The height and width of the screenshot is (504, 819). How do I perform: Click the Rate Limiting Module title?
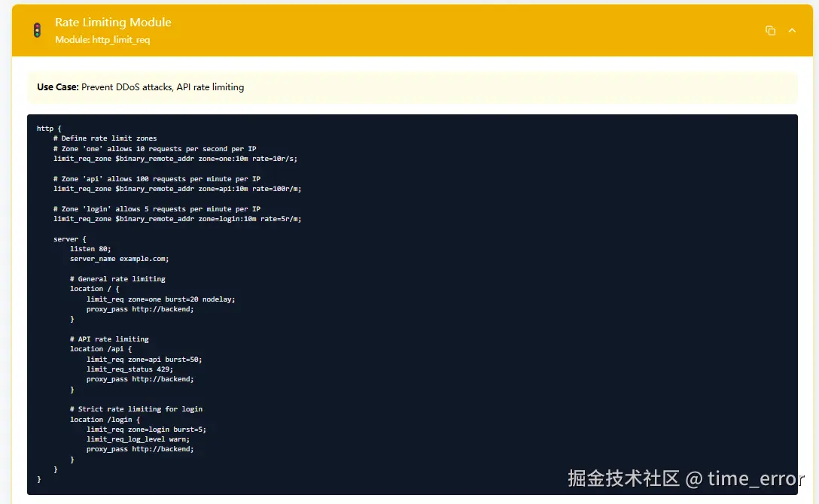(x=113, y=23)
